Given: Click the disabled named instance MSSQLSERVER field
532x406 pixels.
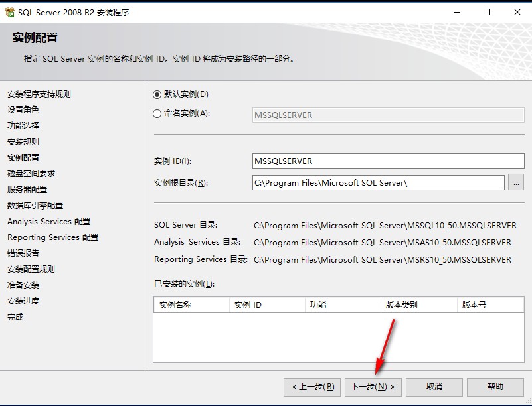Looking at the screenshot, I should coord(388,115).
